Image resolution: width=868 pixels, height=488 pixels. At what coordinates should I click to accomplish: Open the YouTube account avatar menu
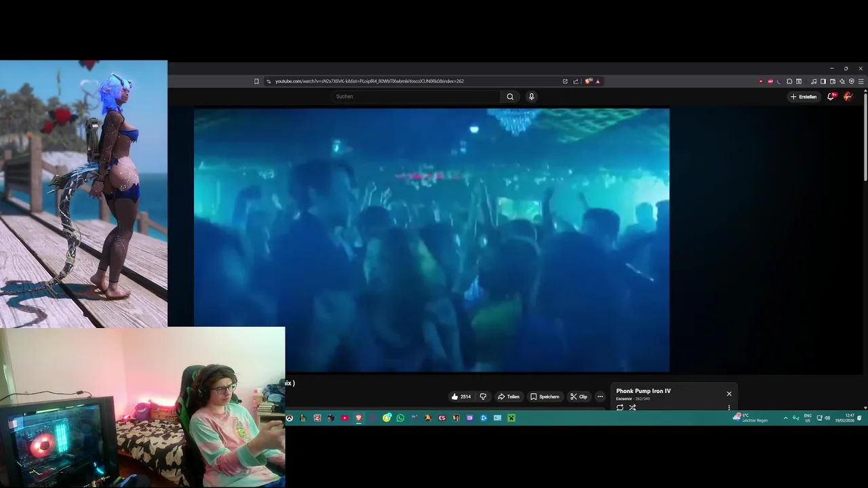pos(848,96)
